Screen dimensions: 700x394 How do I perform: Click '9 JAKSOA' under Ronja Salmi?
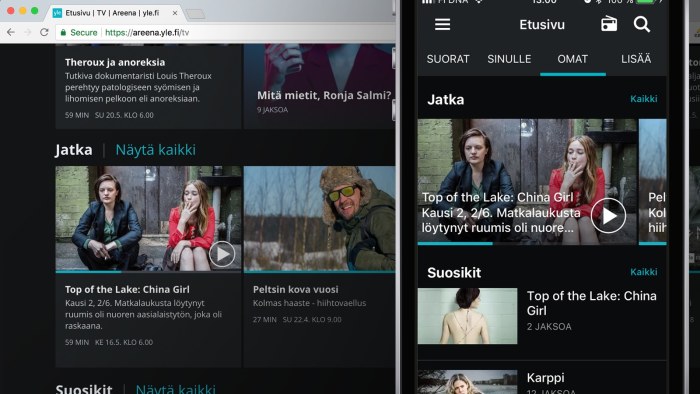(272, 110)
